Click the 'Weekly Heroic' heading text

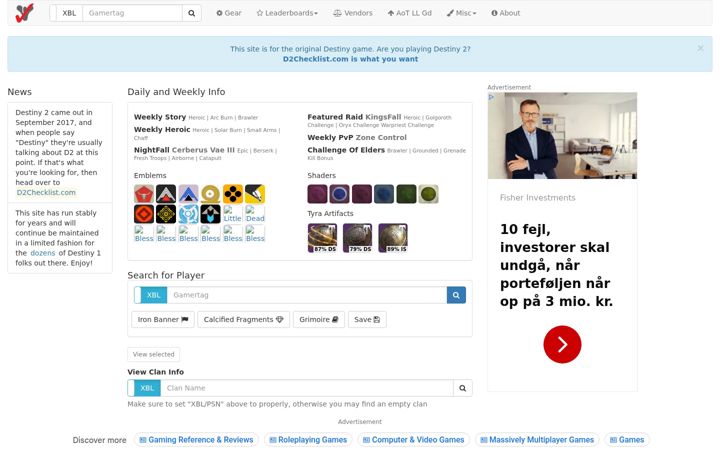point(162,130)
